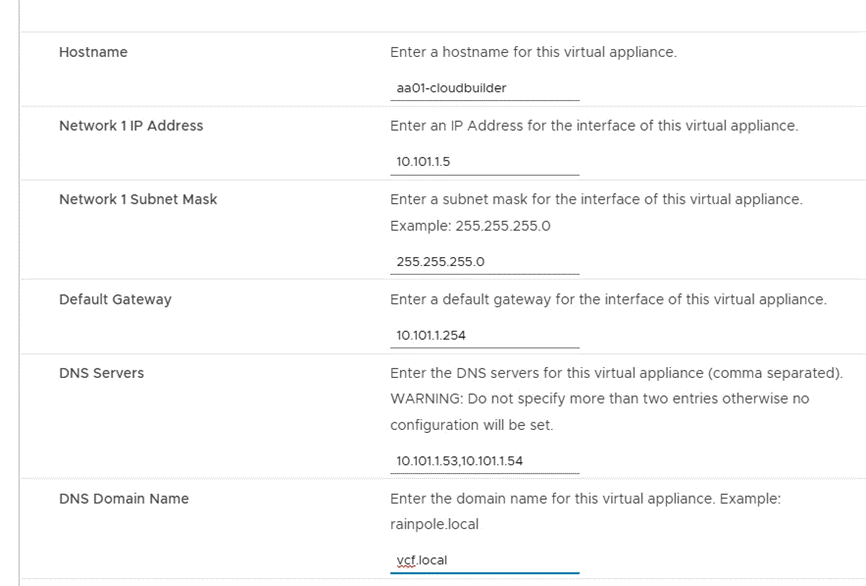Select the Network 1 Subnet Mask label
866x586 pixels.
coord(138,199)
